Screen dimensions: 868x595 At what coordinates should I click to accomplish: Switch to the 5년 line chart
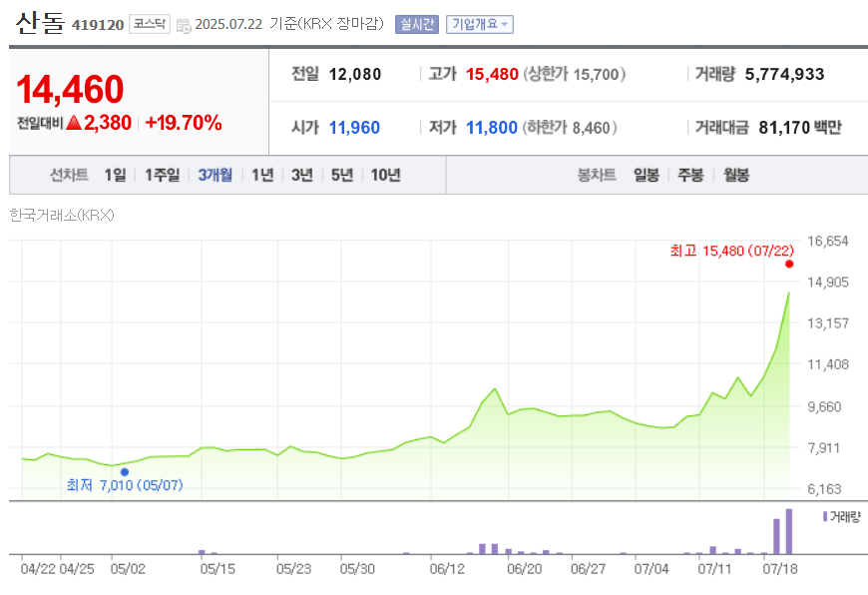[342, 175]
